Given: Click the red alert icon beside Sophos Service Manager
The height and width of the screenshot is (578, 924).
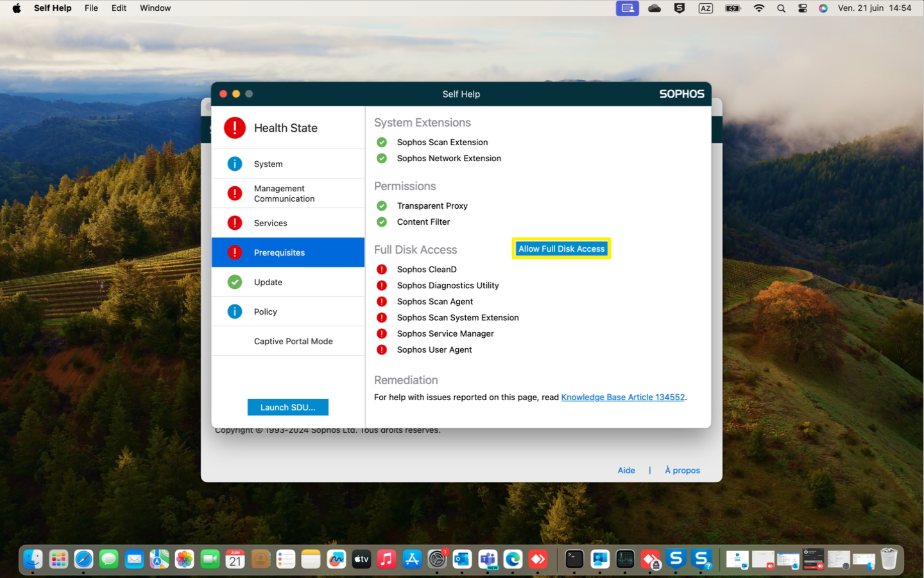Looking at the screenshot, I should 382,333.
